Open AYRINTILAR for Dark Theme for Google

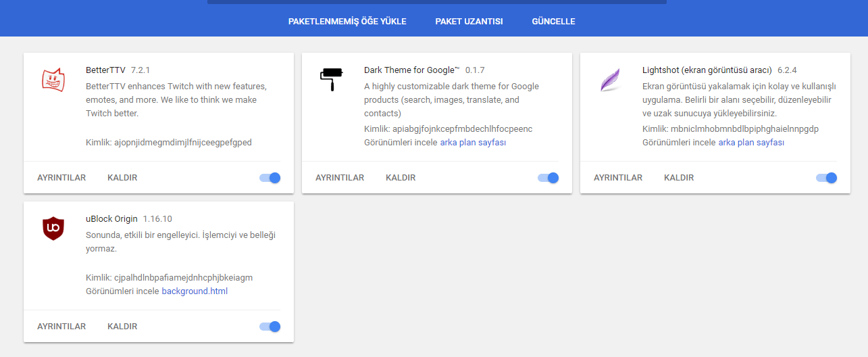340,178
